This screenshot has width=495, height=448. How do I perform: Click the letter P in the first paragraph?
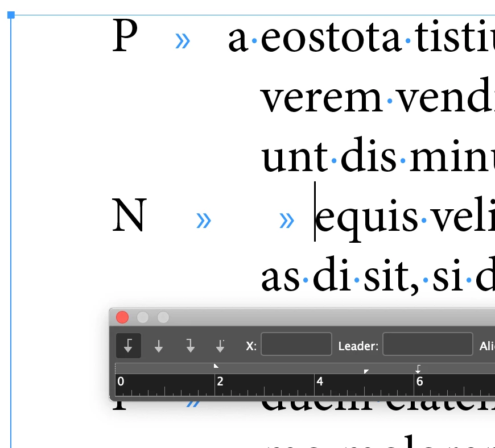(125, 35)
